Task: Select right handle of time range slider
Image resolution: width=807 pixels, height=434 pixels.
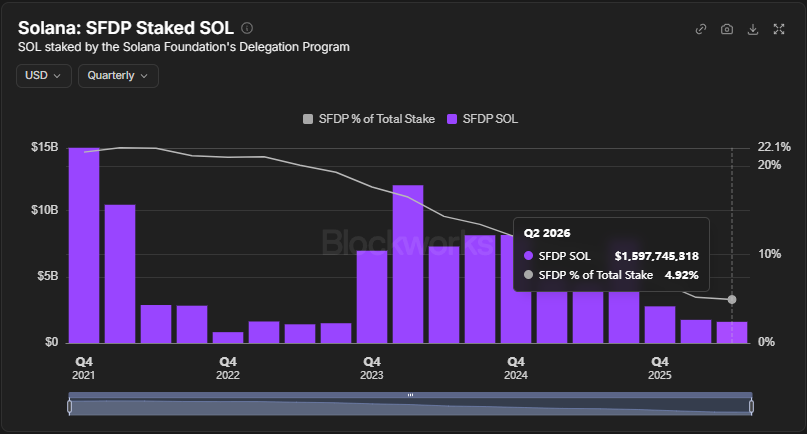Action: coord(751,407)
